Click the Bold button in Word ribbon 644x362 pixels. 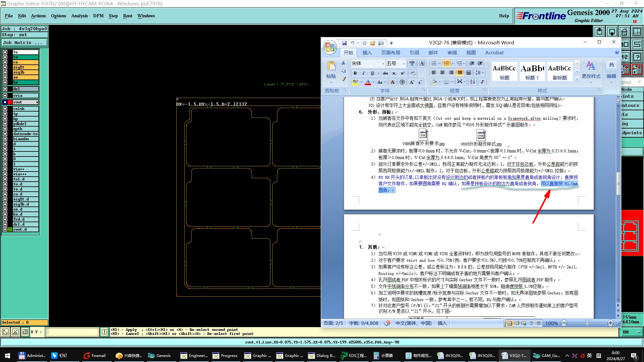[355, 73]
